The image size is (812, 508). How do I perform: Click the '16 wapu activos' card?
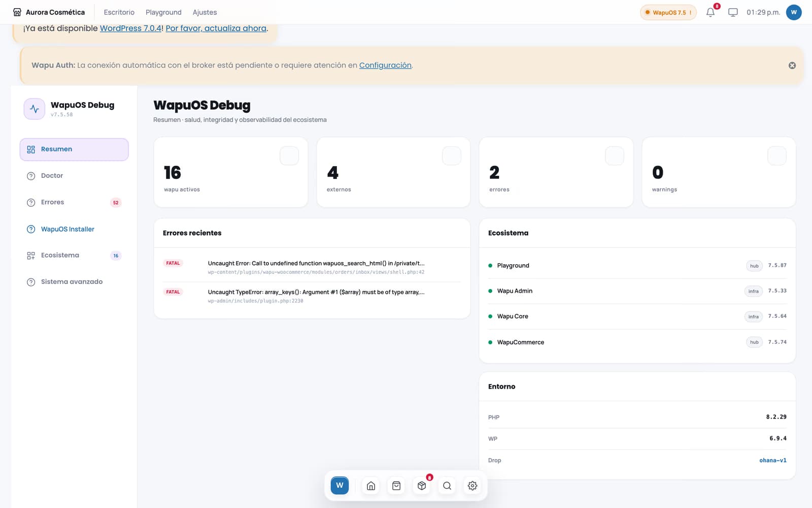pyautogui.click(x=231, y=172)
